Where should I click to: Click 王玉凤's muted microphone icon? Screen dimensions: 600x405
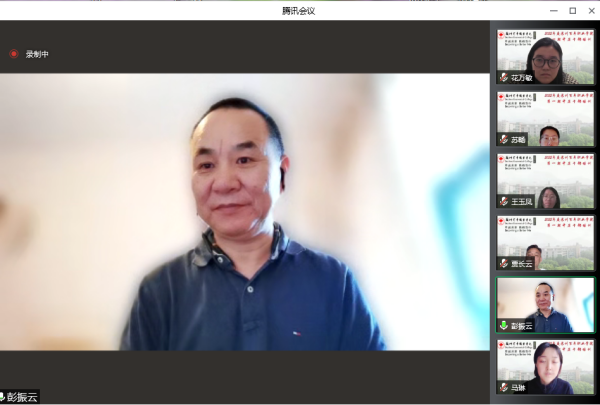click(x=504, y=201)
